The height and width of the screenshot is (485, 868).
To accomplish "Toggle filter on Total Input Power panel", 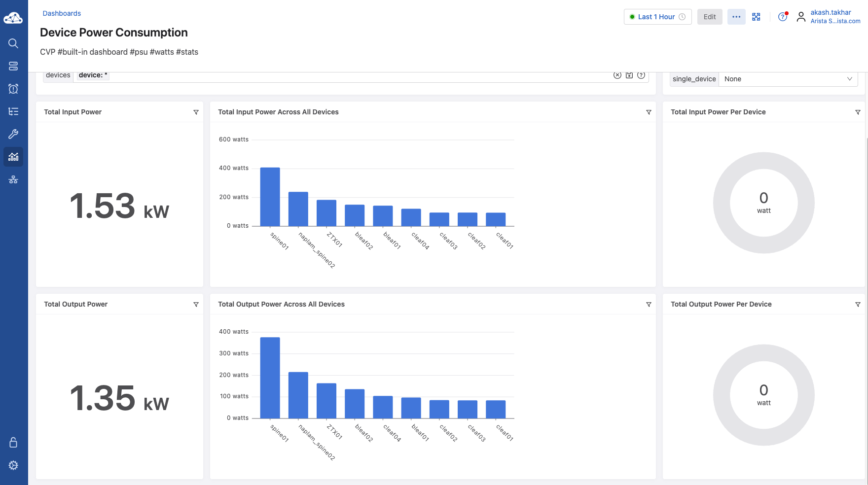I will pos(196,112).
